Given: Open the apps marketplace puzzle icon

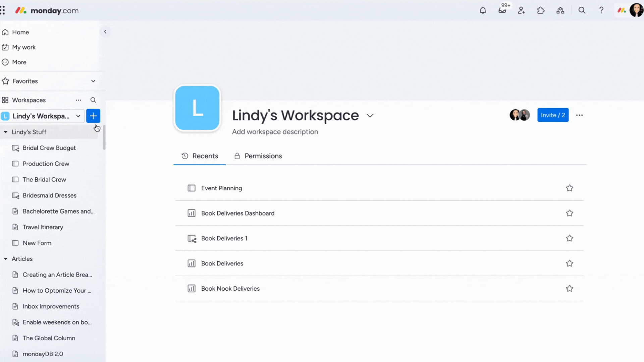Looking at the screenshot, I should (x=541, y=10).
